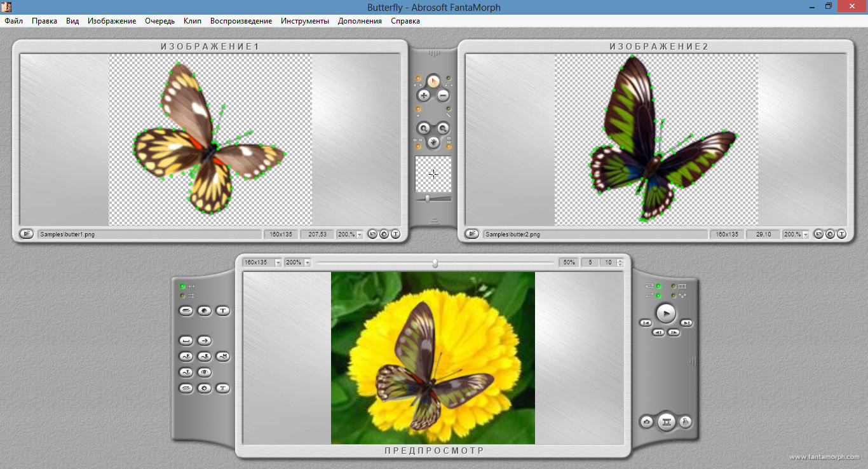Click the zoom in magnifier tool
This screenshot has height=469, width=868.
point(424,128)
